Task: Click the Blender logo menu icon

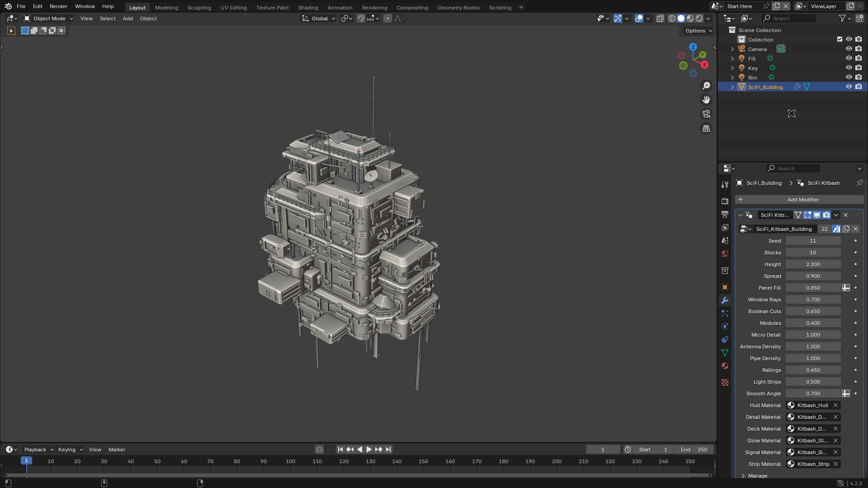Action: (8, 6)
